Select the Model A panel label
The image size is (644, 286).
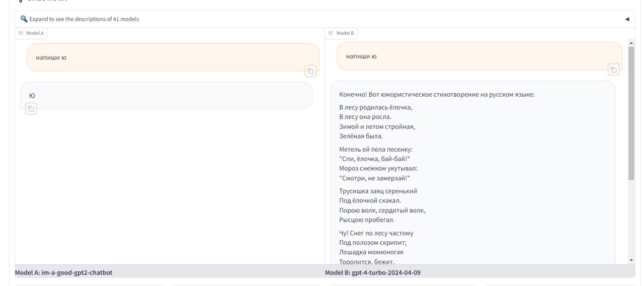(x=35, y=33)
